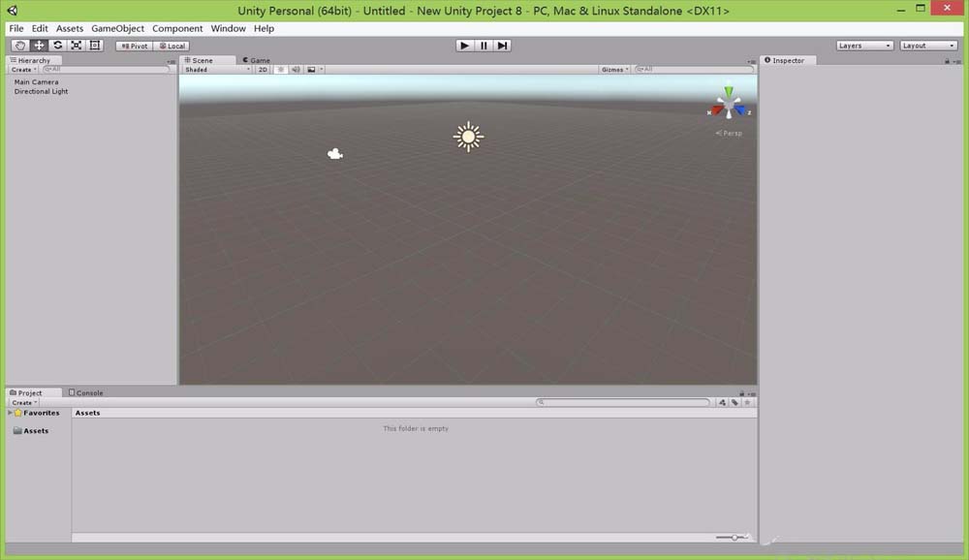Viewport: 969px width, 560px height.
Task: Save search star icon in Project
Action: pyautogui.click(x=748, y=402)
